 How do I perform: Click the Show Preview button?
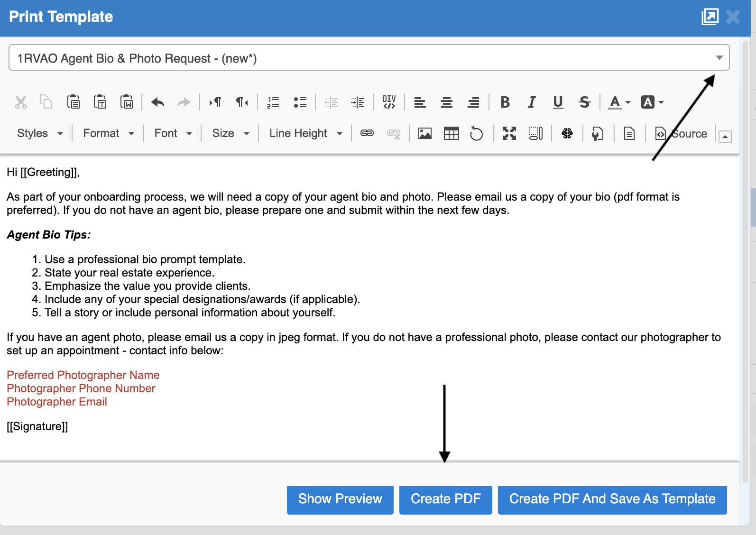click(x=340, y=499)
